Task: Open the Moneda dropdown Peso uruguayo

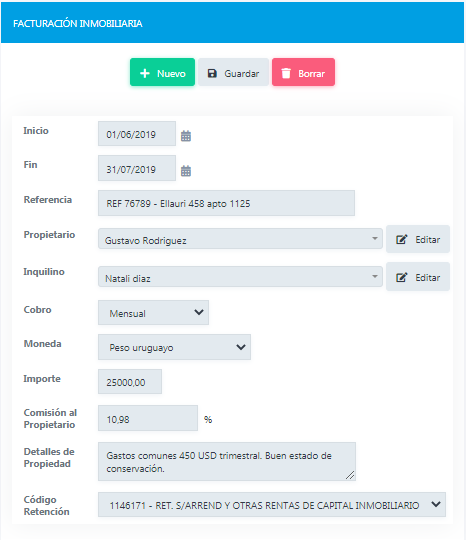Action: 174,347
